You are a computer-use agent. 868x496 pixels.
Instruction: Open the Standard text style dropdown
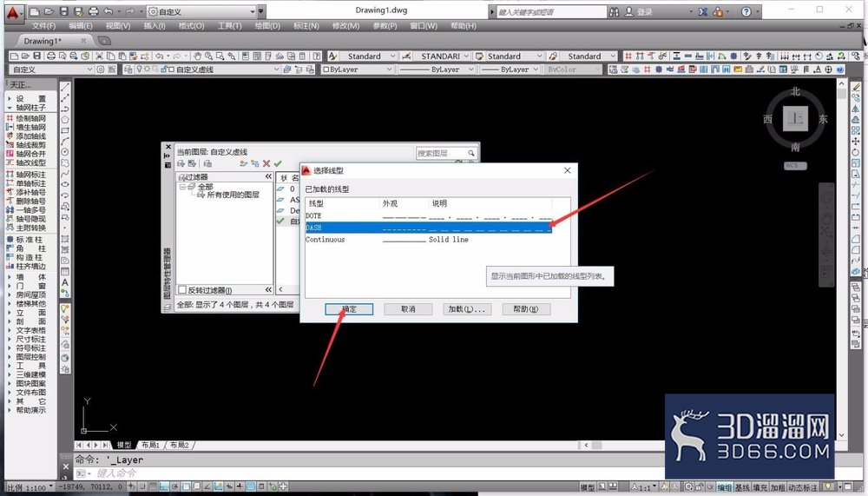click(x=367, y=56)
